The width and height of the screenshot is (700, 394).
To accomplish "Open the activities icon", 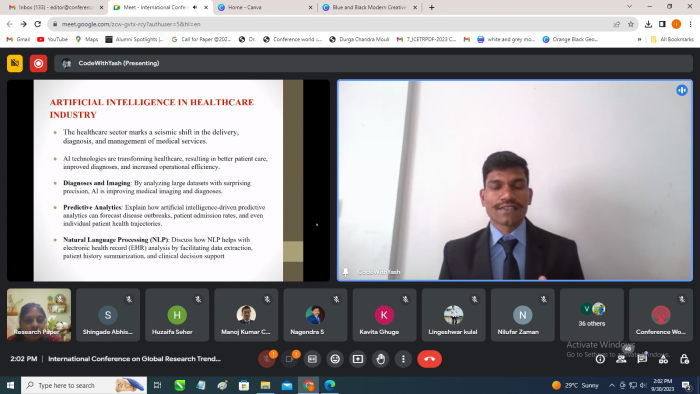I will pyautogui.click(x=663, y=359).
